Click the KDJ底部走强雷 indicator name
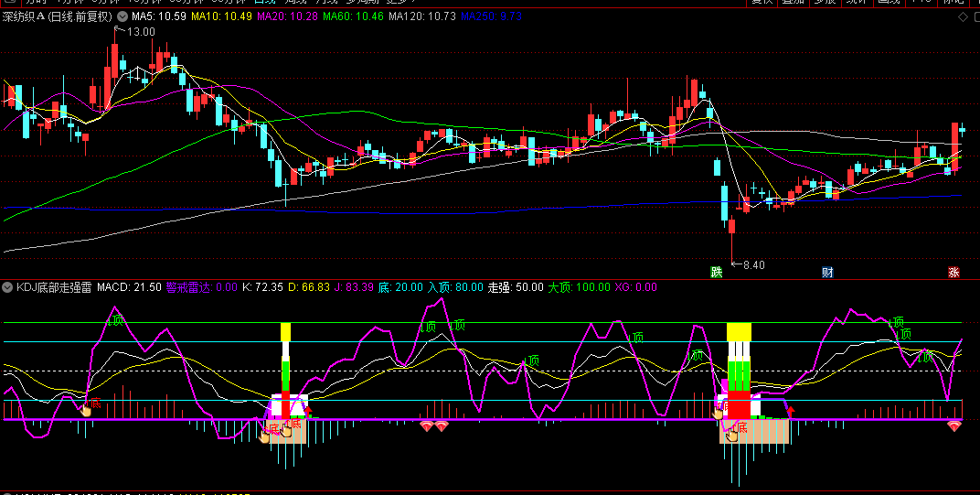This screenshot has width=980, height=495. pos(54,288)
